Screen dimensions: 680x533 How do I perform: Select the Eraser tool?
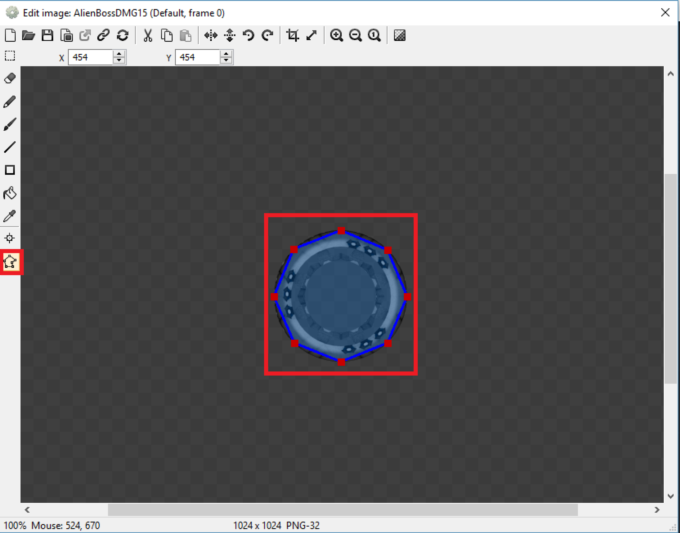click(10, 78)
